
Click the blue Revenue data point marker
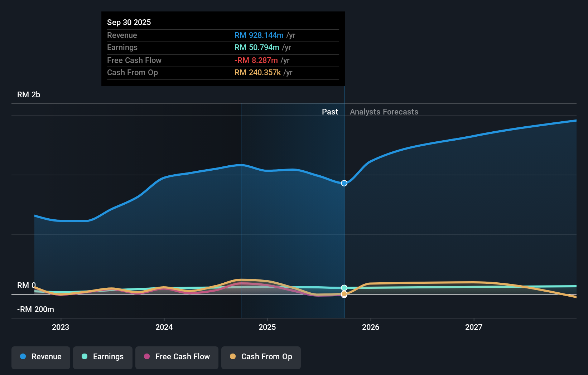[x=344, y=183]
